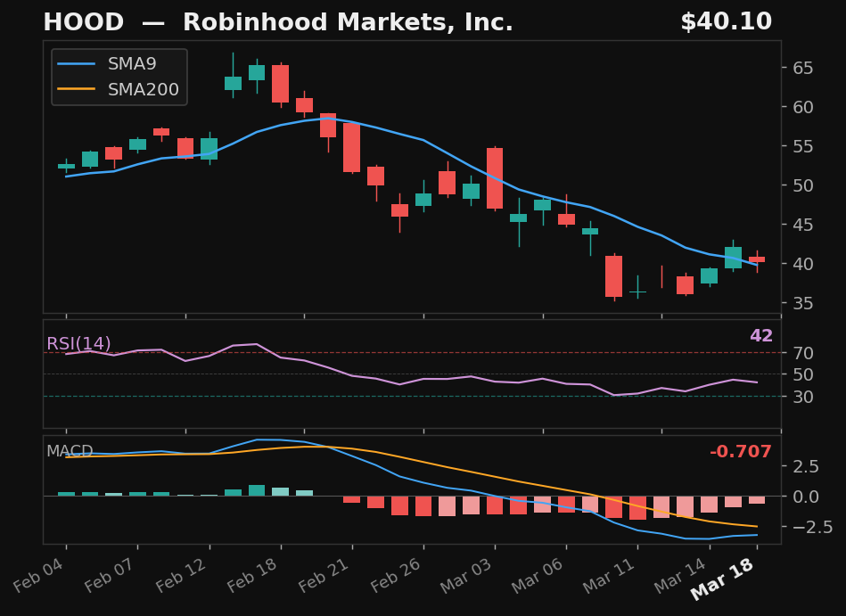Click the 35 price axis label
The image size is (846, 616).
click(x=803, y=303)
